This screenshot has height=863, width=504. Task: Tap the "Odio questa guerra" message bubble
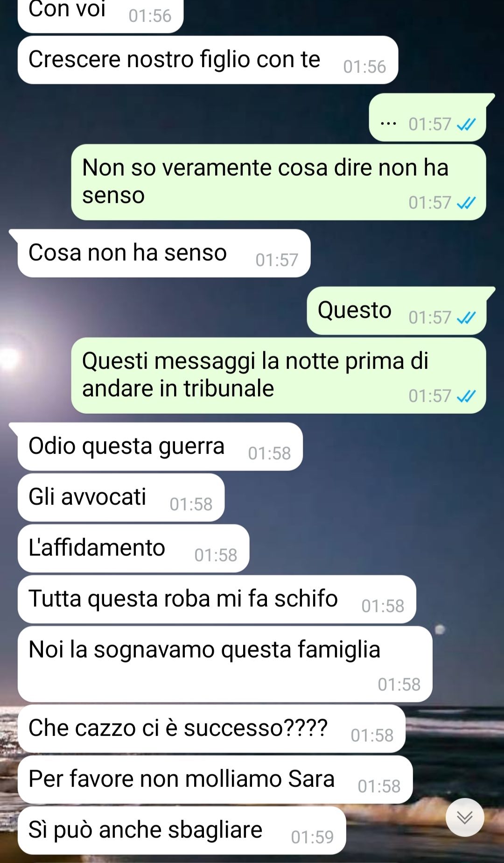click(x=160, y=447)
